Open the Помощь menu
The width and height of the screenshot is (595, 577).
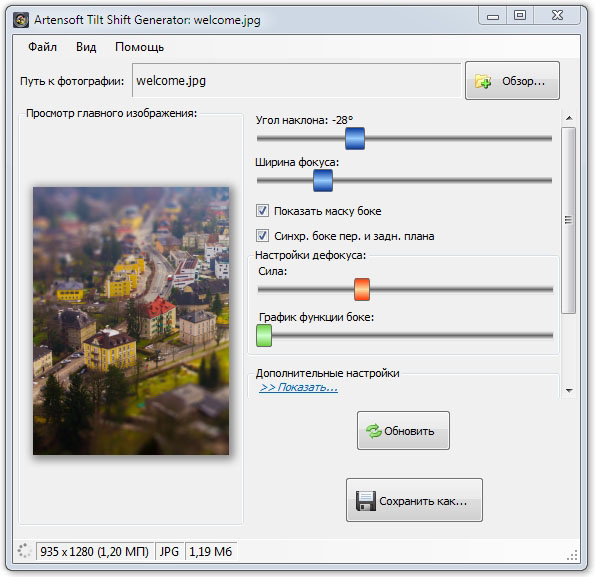tap(139, 47)
